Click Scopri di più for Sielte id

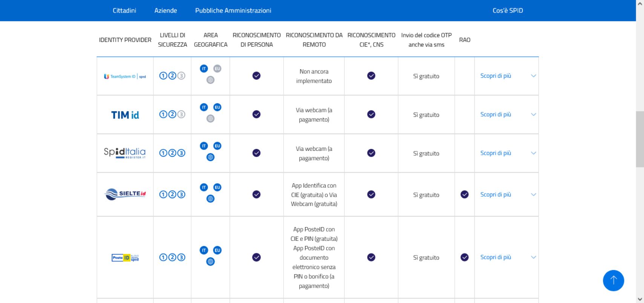(495, 194)
